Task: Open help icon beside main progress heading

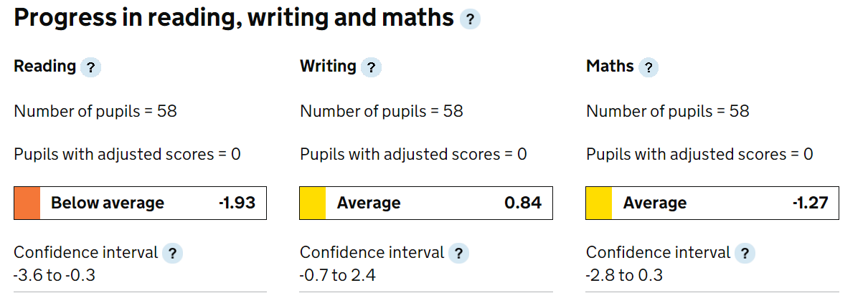Action: coord(470,19)
